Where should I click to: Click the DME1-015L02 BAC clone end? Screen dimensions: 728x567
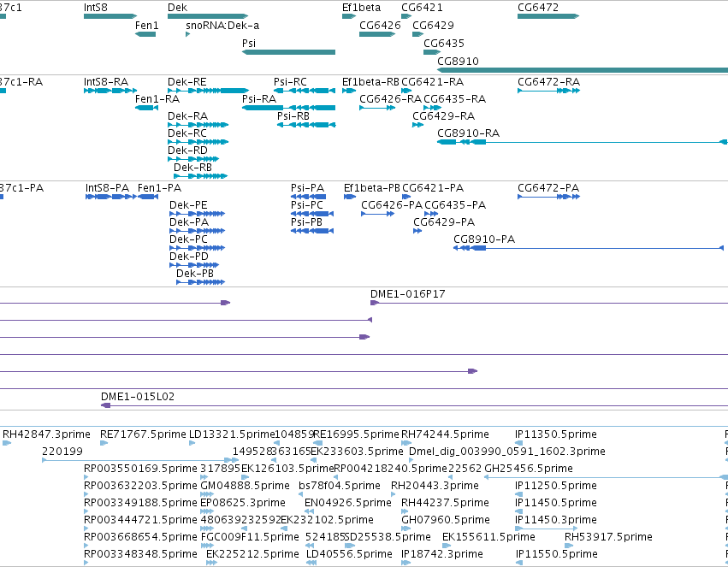pos(106,405)
